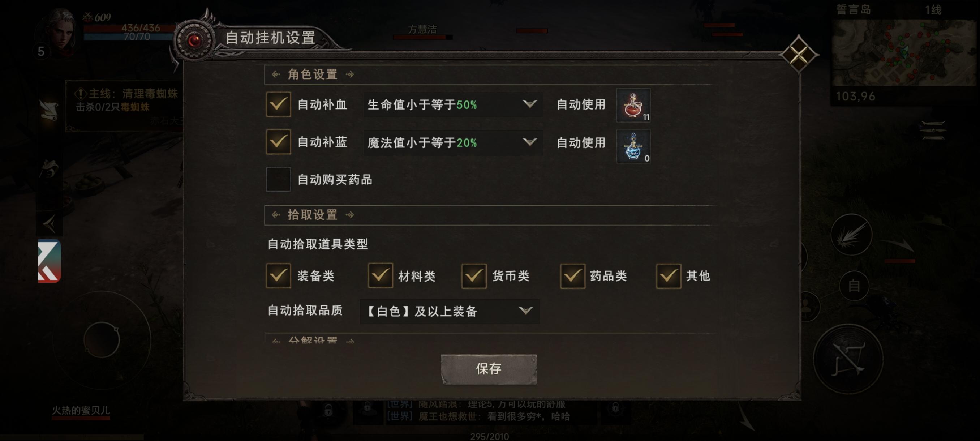This screenshot has height=441, width=980.
Task: Click the blue mana potion icon
Action: coord(633,146)
